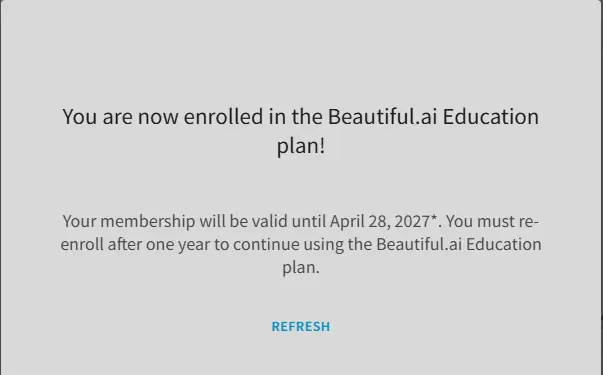603x375 pixels.
Task: Click "Beautiful.ai Education" in the paragraph
Action: 459,245
